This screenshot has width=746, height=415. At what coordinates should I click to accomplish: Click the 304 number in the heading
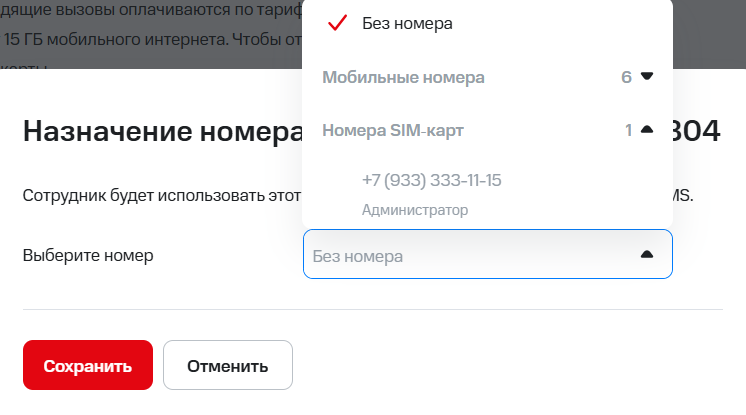[x=700, y=132]
